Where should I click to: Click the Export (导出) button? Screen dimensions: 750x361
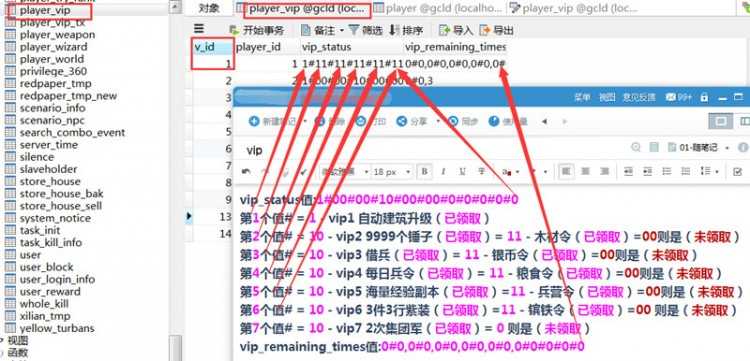click(496, 30)
